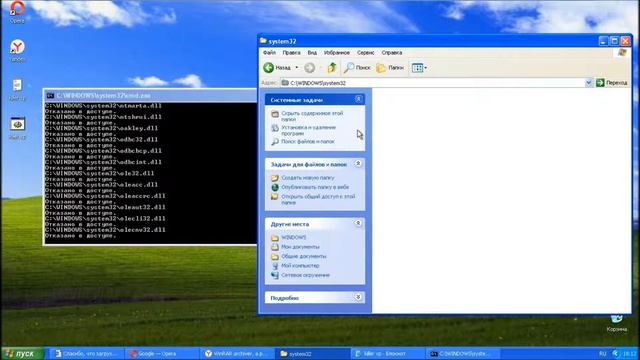Click the Views icon in Explorer toolbar
This screenshot has height=360, width=640.
tap(417, 68)
